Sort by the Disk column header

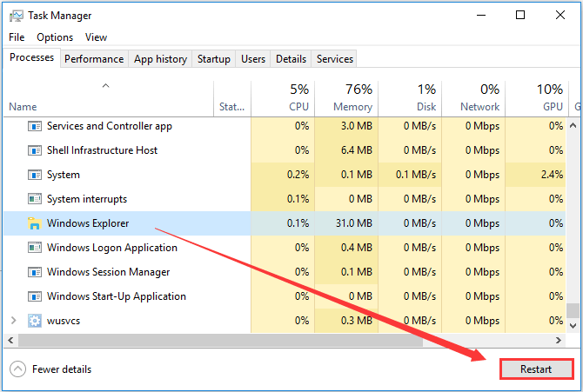coord(410,99)
